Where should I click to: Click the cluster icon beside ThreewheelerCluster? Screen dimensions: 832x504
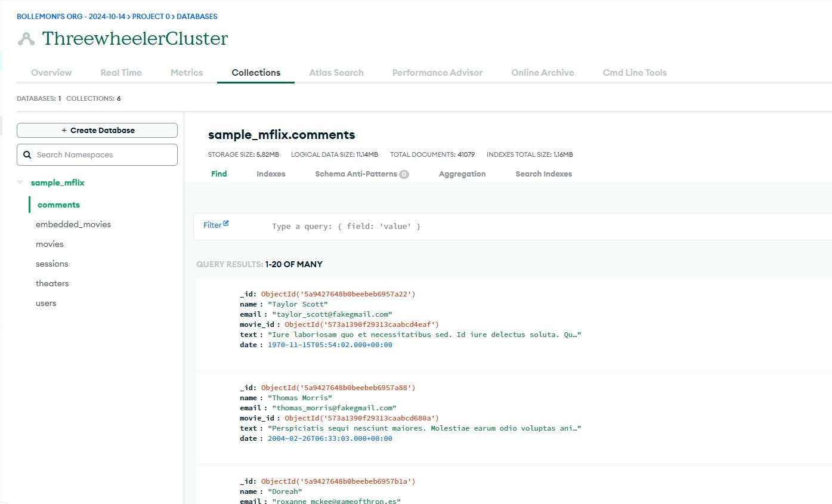pos(26,39)
